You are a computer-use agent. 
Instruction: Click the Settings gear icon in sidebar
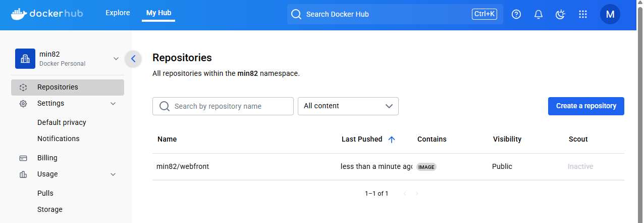pyautogui.click(x=23, y=103)
